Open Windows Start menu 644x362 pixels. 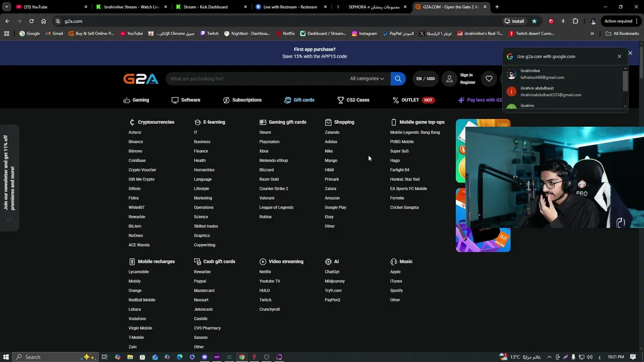(7, 357)
